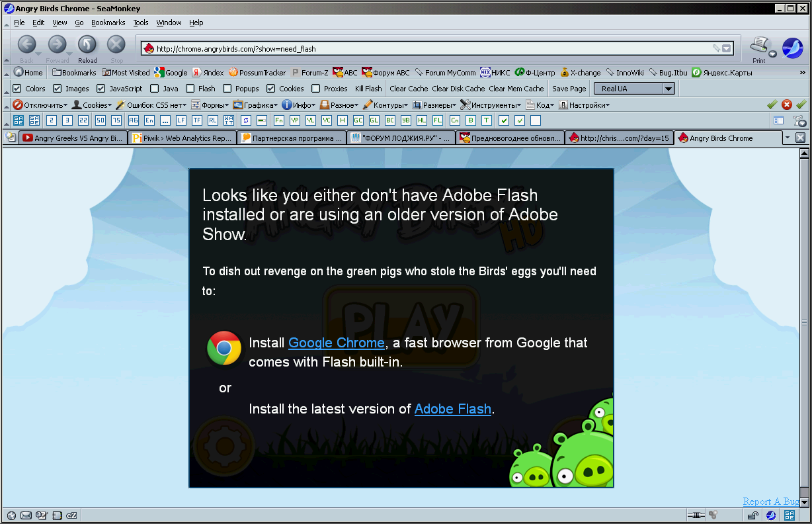Expand the Инфо dropdown menu
812x524 pixels.
pyautogui.click(x=299, y=105)
